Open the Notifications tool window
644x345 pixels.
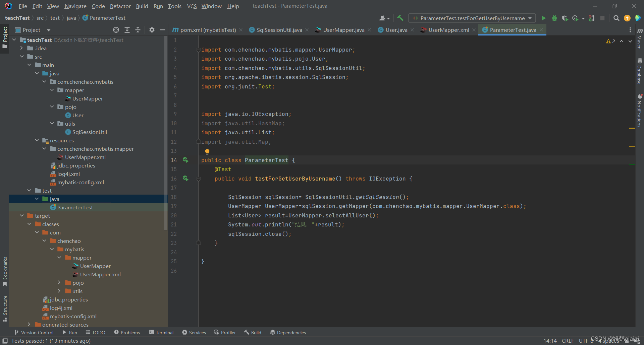[x=640, y=111]
